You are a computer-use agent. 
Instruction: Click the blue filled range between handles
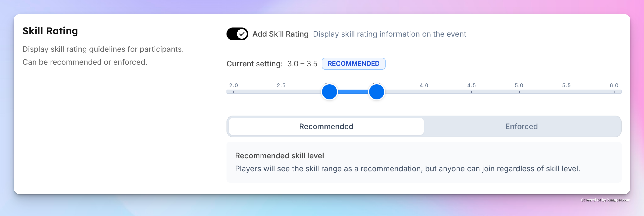click(353, 92)
